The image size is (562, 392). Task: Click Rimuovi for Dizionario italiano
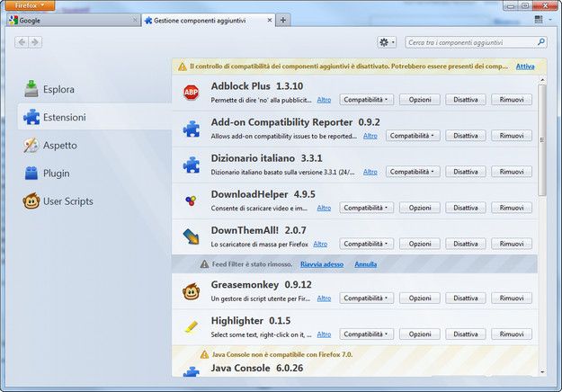click(x=512, y=172)
